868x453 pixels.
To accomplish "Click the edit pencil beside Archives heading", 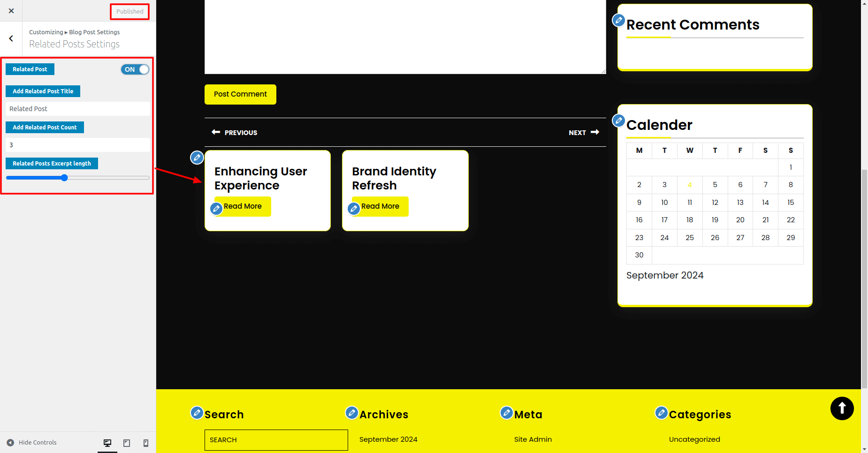I will point(352,413).
